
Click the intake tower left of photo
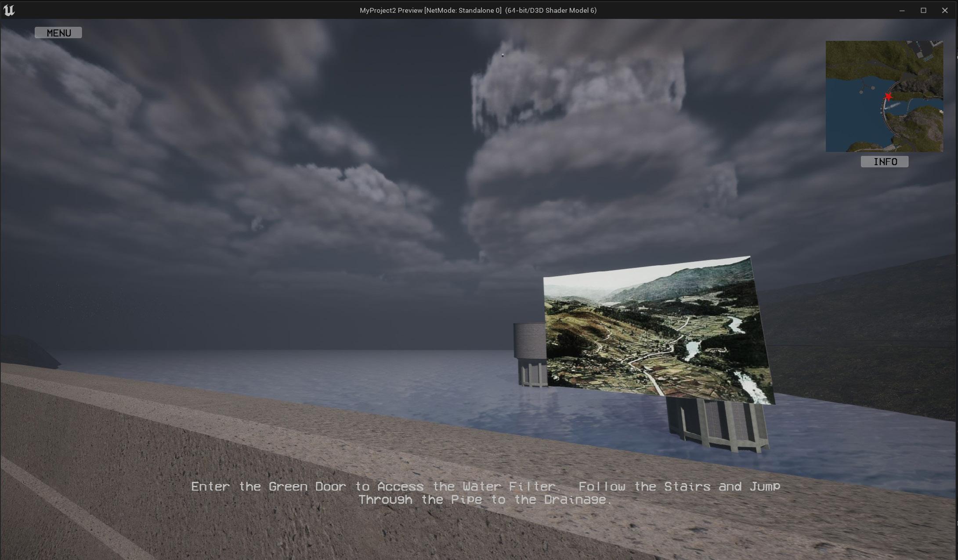(x=530, y=354)
